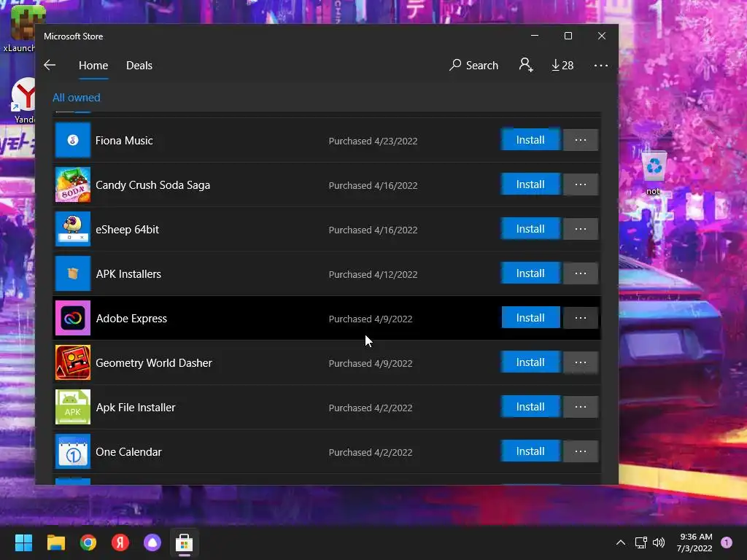Open more options for Geometry World Dasher
This screenshot has height=560, width=747.
580,362
